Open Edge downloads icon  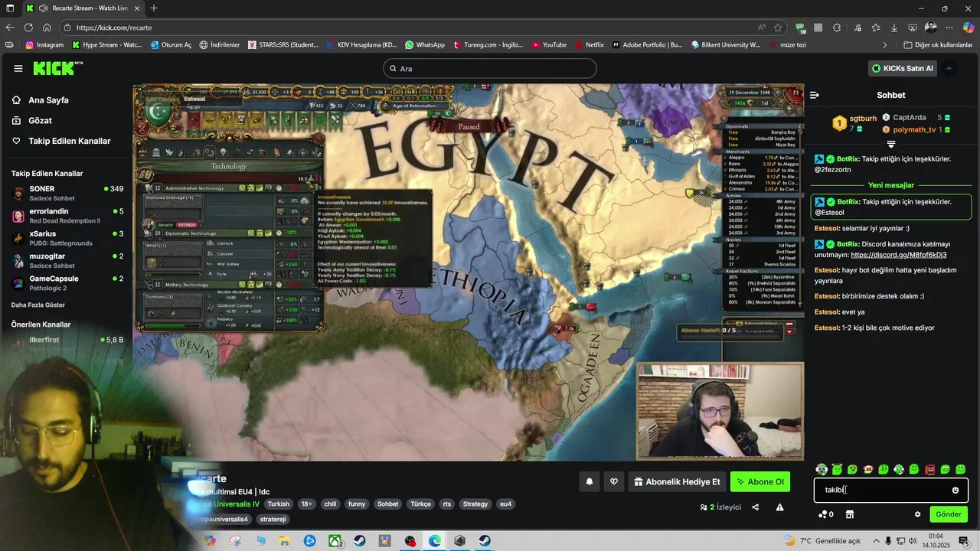(x=893, y=28)
